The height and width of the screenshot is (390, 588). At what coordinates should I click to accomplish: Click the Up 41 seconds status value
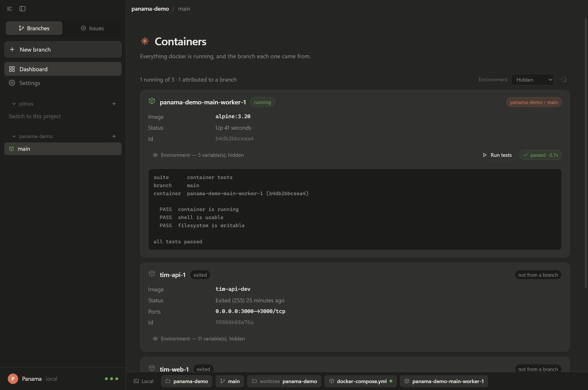[233, 128]
